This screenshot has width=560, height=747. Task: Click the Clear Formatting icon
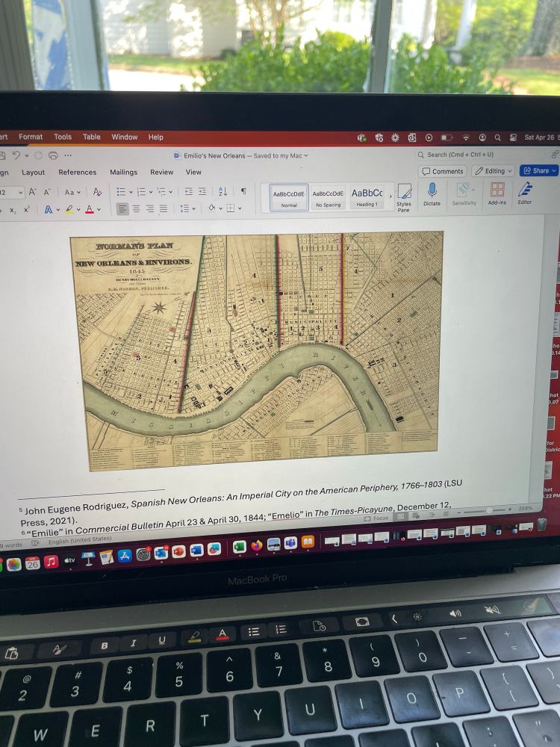pyautogui.click(x=97, y=191)
